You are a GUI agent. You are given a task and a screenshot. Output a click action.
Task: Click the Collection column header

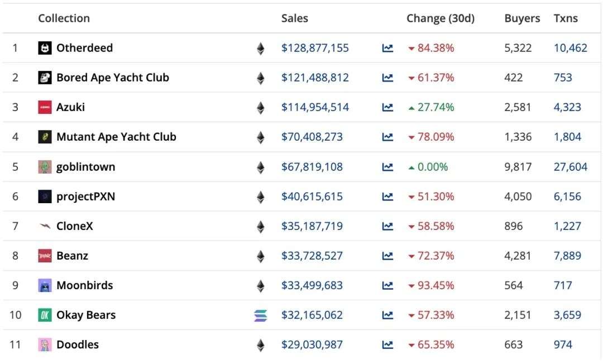[64, 18]
